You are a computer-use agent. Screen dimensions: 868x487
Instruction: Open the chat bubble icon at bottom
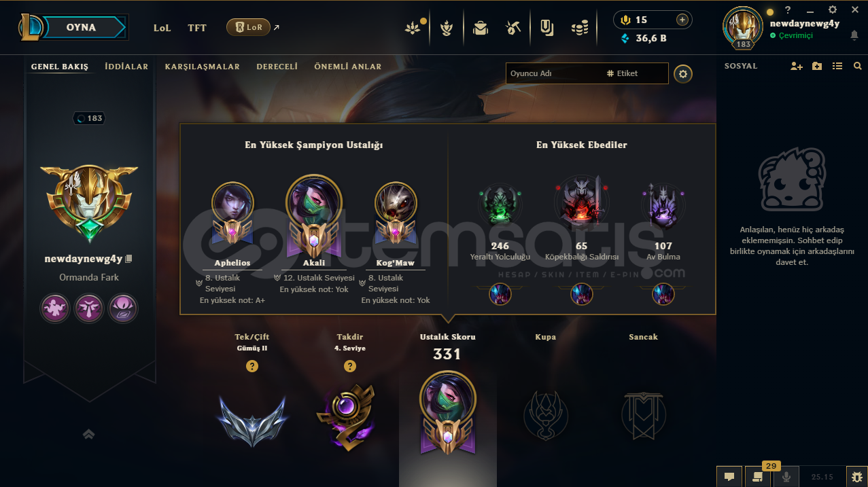(x=729, y=477)
